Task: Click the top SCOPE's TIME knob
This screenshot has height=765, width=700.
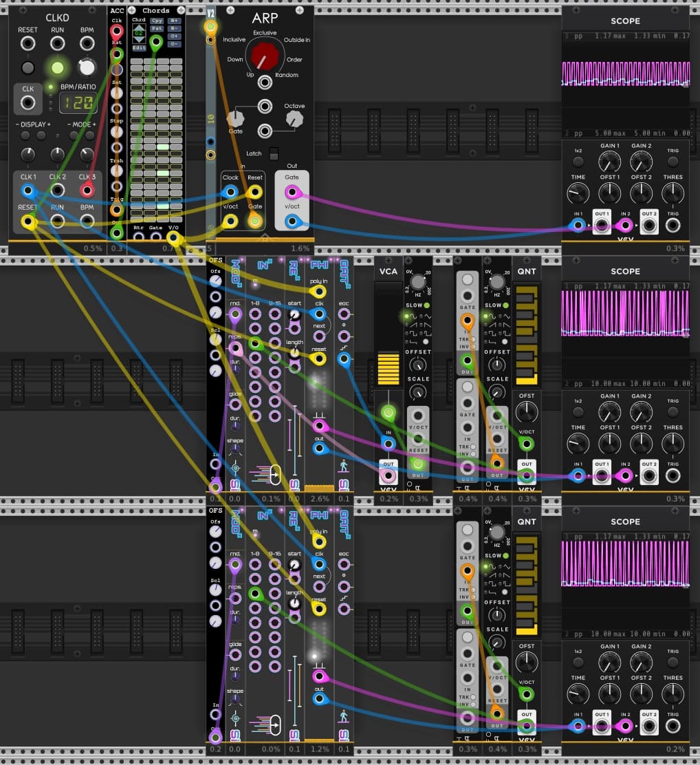Action: pos(578,193)
